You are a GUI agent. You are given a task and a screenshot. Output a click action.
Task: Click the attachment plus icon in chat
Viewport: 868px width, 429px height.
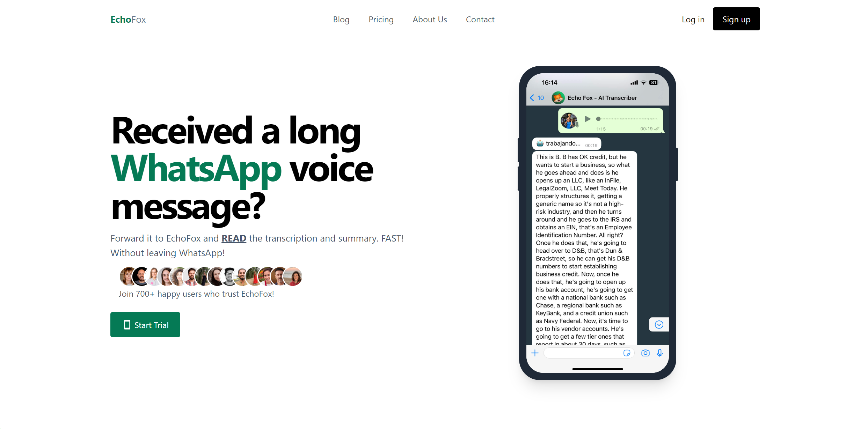[x=535, y=353]
